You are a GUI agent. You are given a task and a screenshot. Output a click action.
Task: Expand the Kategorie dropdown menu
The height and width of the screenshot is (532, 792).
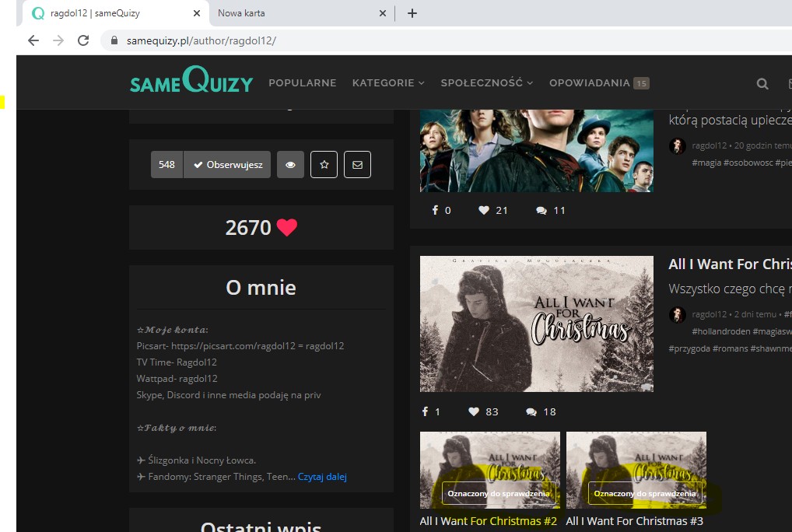[387, 83]
